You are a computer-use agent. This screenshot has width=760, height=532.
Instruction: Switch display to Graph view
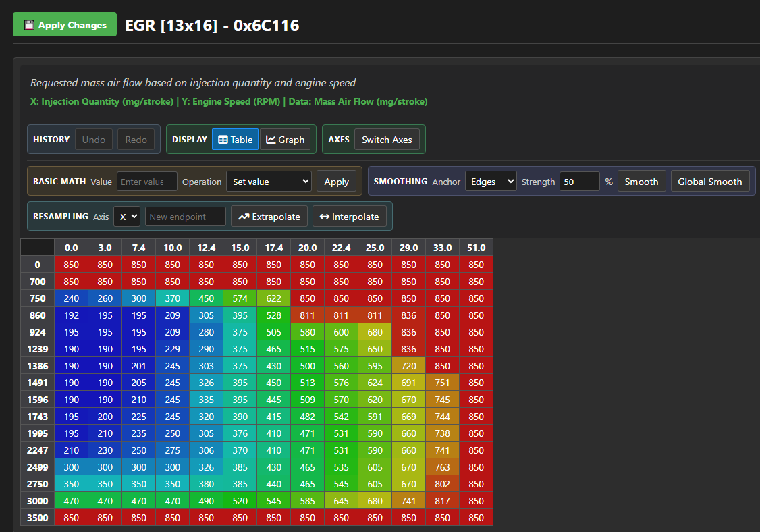click(x=285, y=140)
